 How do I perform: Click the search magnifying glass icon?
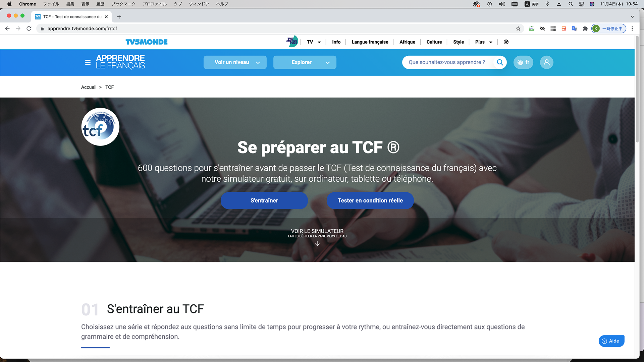[500, 62]
